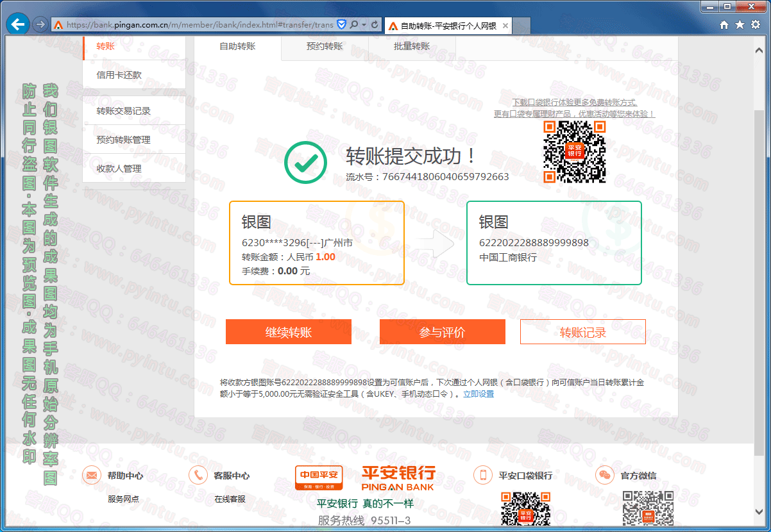Open the browser Home icon
This screenshot has width=771, height=532.
pyautogui.click(x=724, y=25)
